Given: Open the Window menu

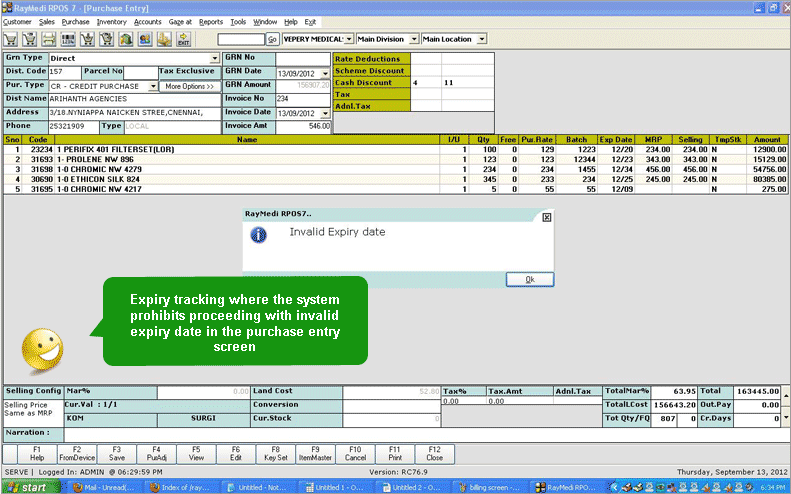Looking at the screenshot, I should tap(265, 22).
